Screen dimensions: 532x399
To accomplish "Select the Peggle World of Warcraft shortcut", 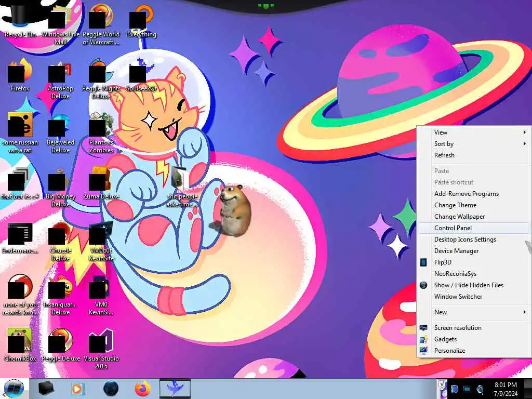I will click(101, 24).
